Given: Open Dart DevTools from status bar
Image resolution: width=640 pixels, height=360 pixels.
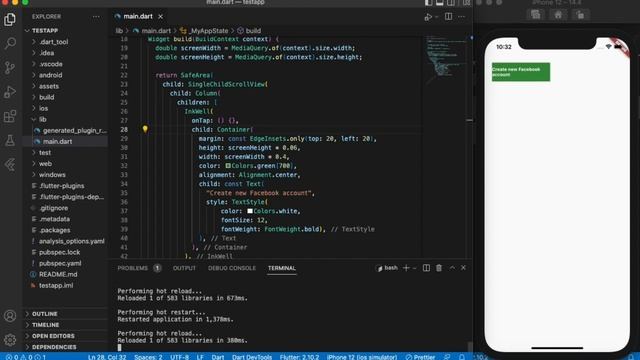Looking at the screenshot, I should click(x=252, y=357).
